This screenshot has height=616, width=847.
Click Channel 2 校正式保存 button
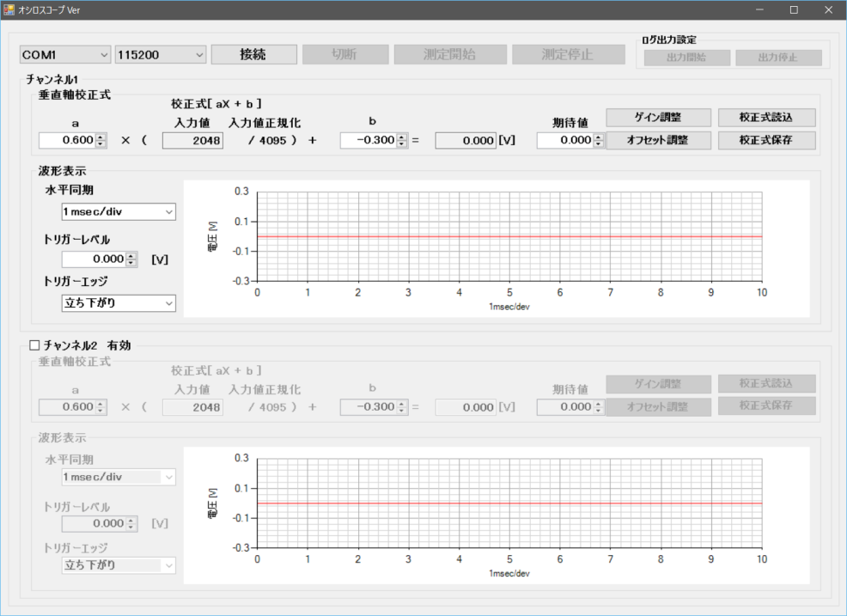766,406
